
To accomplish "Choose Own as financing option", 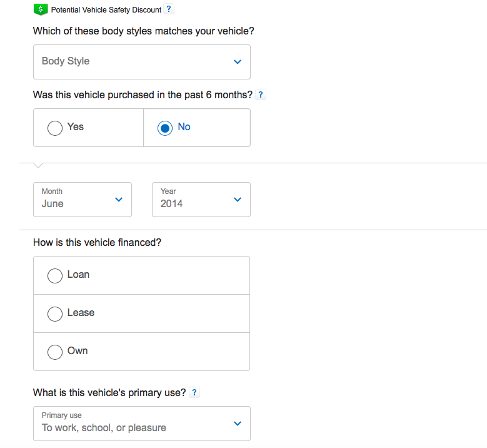I will tap(55, 352).
